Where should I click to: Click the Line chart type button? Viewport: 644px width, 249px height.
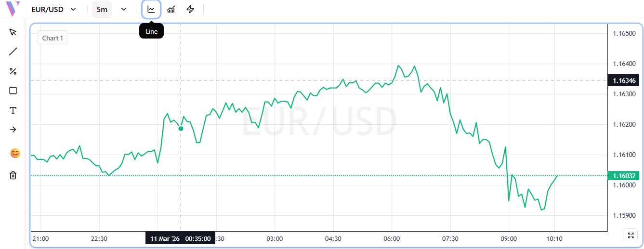[151, 9]
